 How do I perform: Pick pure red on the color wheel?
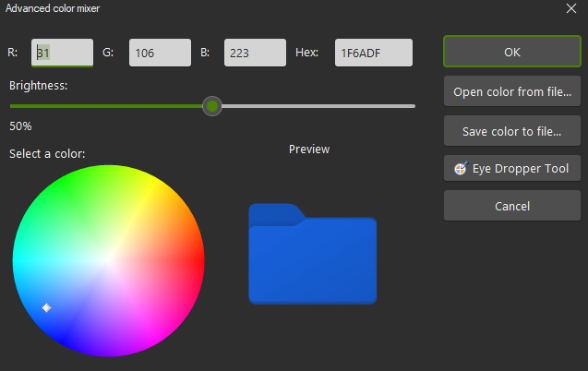(x=197, y=259)
